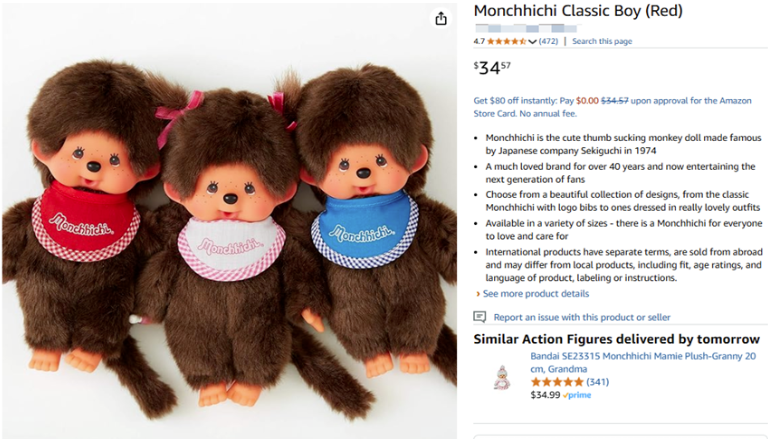
Task: Click the Similar Action Figures heading
Action: [616, 339]
